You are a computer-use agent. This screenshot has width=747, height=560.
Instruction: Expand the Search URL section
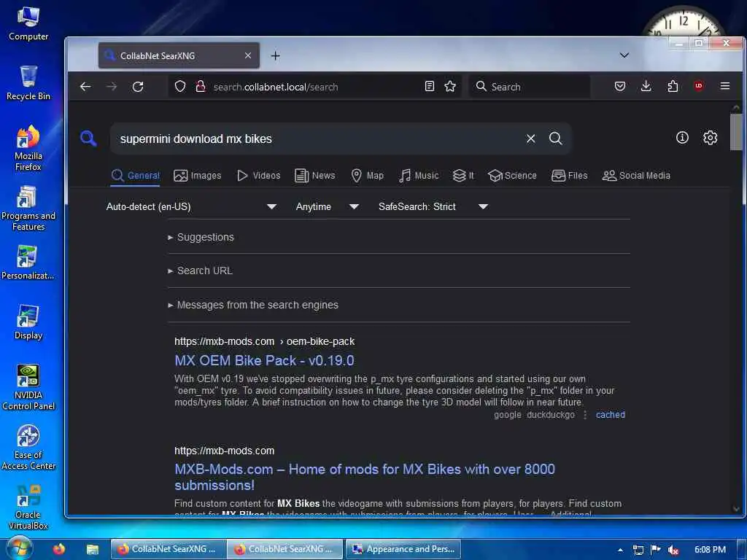click(200, 271)
